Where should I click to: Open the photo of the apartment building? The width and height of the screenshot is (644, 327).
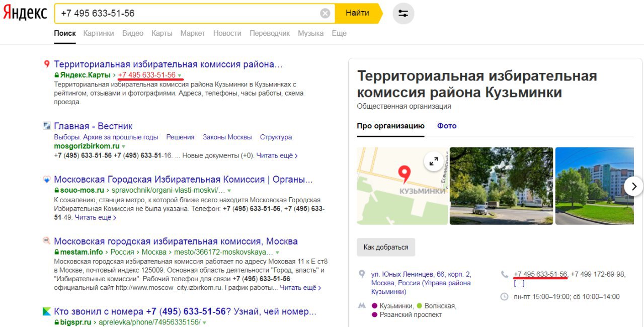pyautogui.click(x=594, y=186)
